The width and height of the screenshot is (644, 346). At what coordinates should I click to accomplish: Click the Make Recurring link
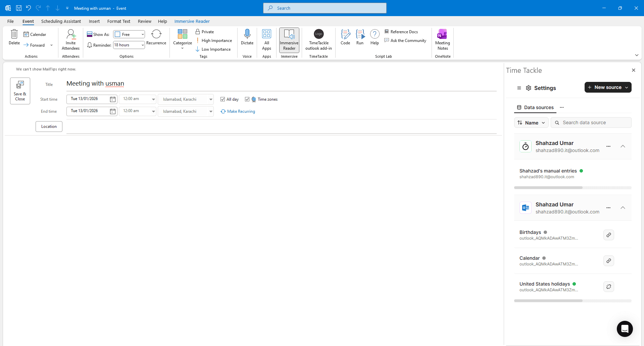(238, 111)
